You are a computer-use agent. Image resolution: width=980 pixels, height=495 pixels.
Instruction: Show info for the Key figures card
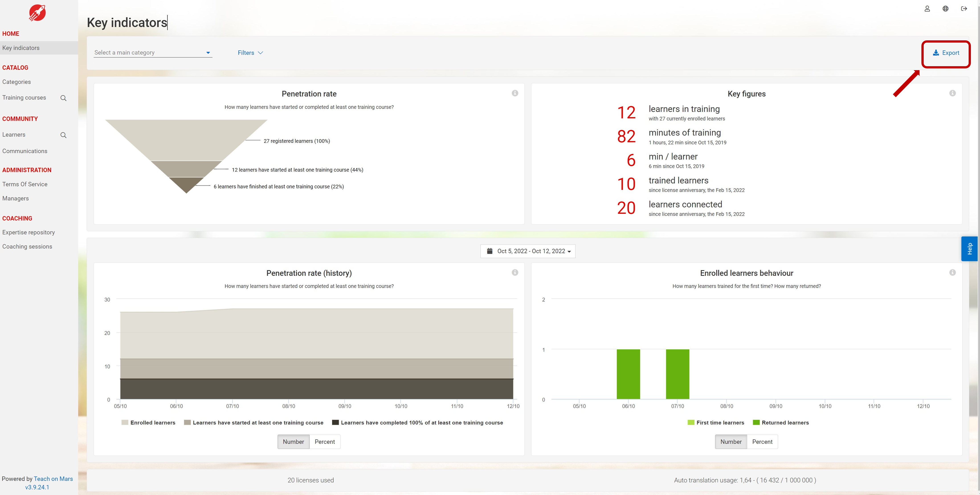[952, 93]
